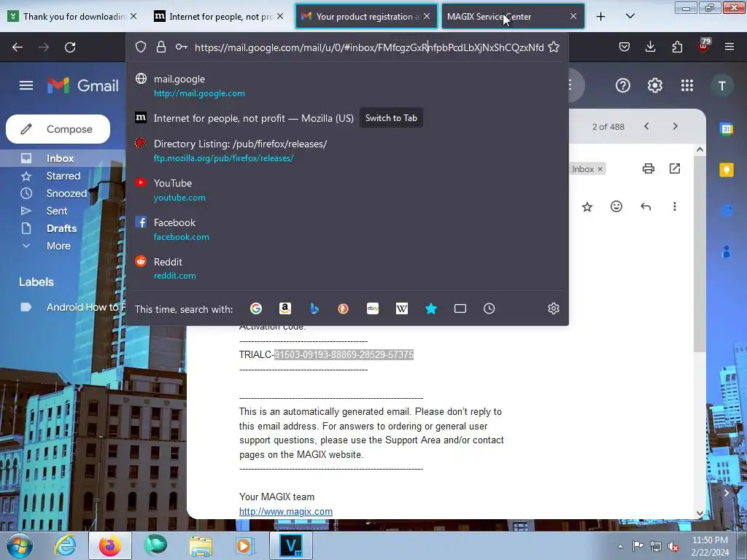The width and height of the screenshot is (747, 560).
Task: Go to older email arrow
Action: pyautogui.click(x=675, y=127)
